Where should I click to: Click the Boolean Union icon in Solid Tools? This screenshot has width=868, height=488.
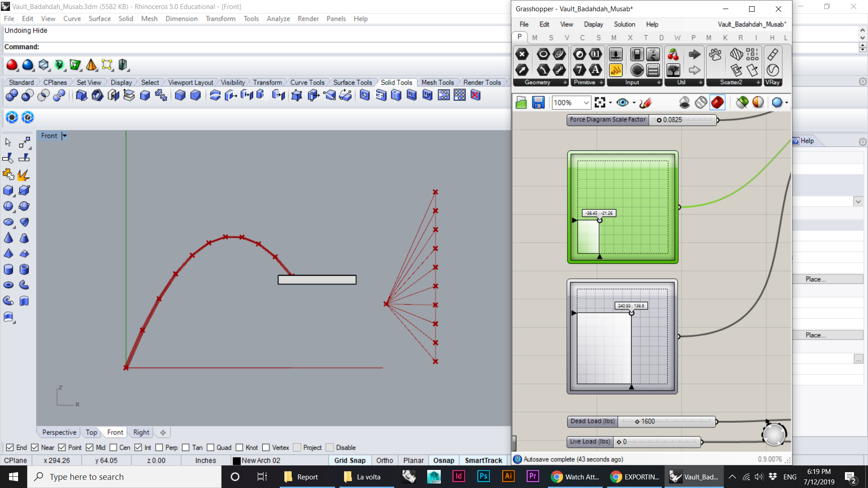pos(12,95)
